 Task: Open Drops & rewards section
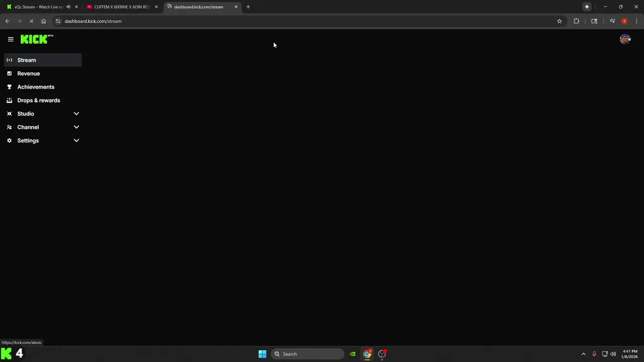tap(43, 100)
